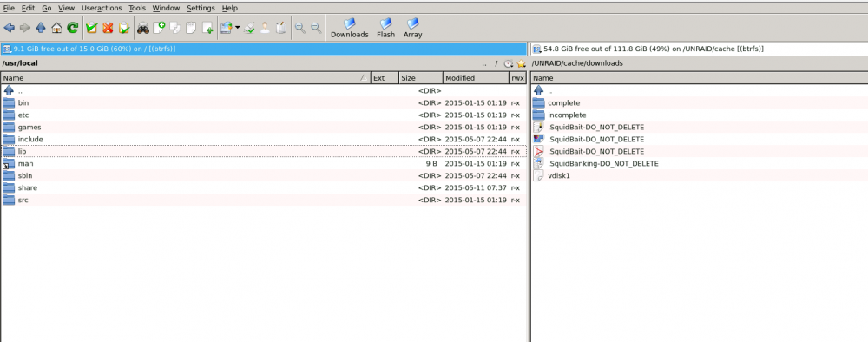Select the vdisk1 file
This screenshot has width=868, height=342.
699,175
